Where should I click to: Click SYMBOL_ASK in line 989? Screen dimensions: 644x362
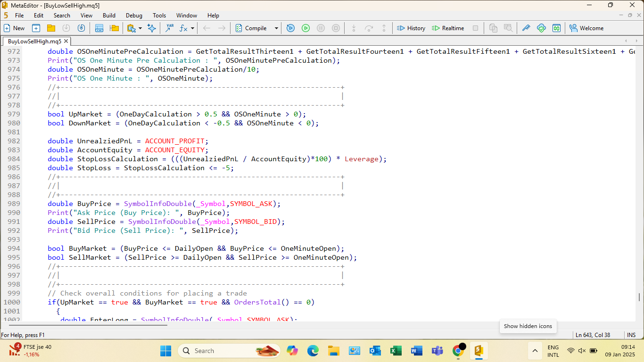click(251, 204)
